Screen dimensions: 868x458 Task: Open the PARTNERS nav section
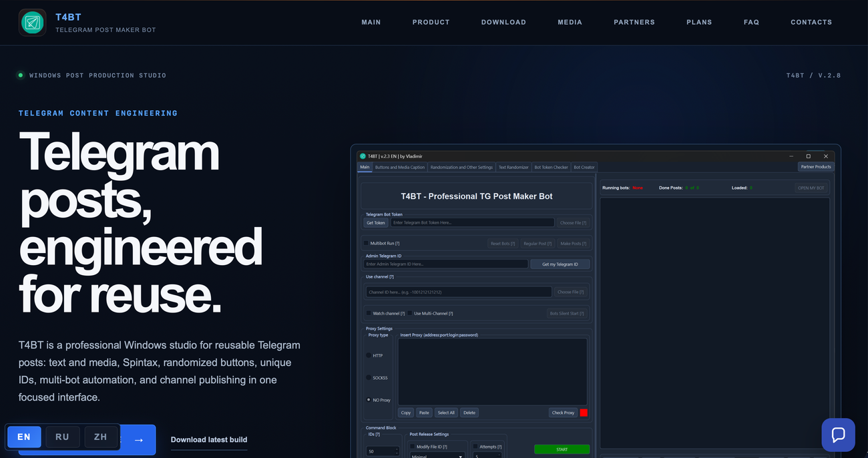[634, 22]
